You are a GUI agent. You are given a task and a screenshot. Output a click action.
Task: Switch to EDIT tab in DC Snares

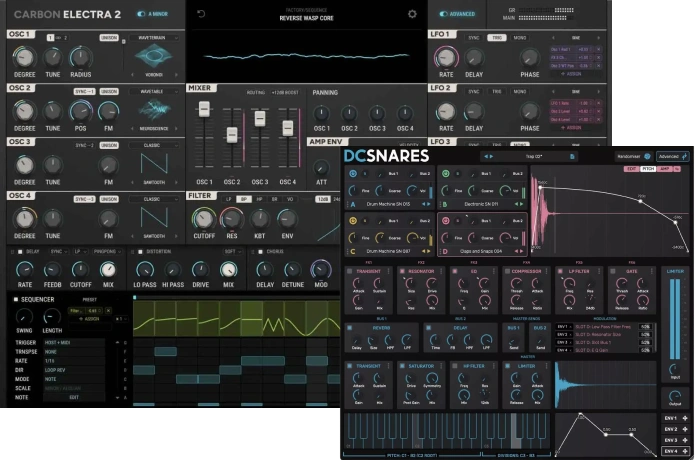632,169
